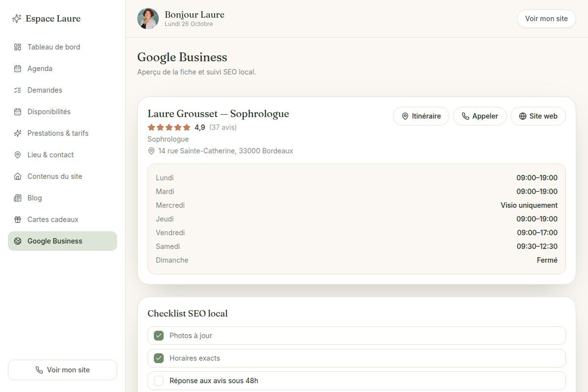The width and height of the screenshot is (588, 392).
Task: Click the Prestations & tarifs sparkle icon
Action: pos(18,133)
